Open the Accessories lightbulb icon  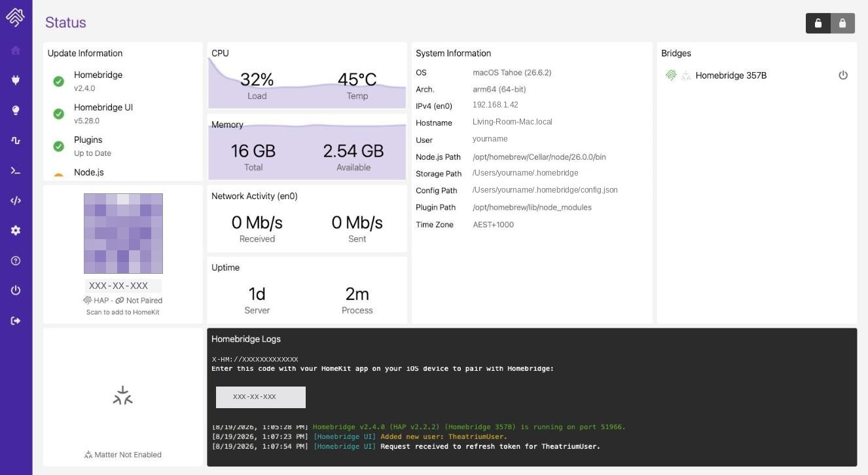click(x=16, y=110)
